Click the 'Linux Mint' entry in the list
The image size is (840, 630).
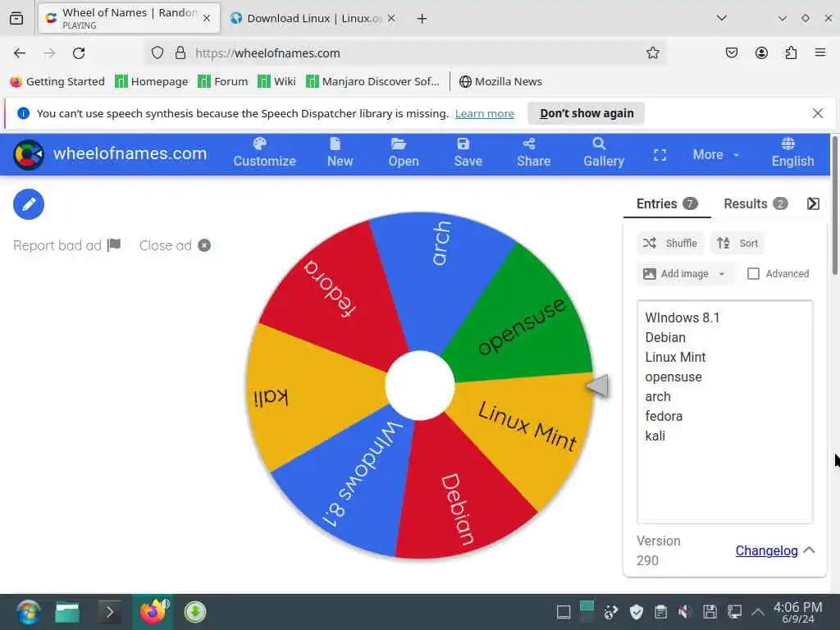pyautogui.click(x=675, y=358)
